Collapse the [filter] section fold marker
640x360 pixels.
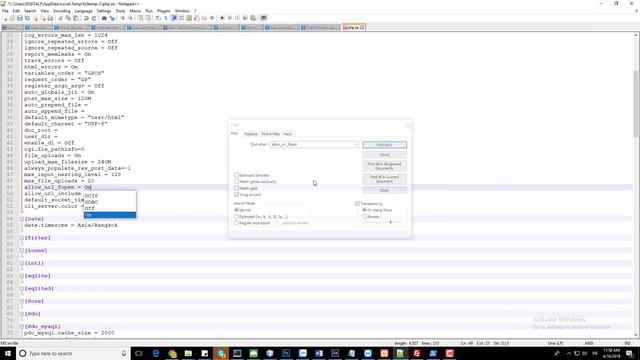22,238
